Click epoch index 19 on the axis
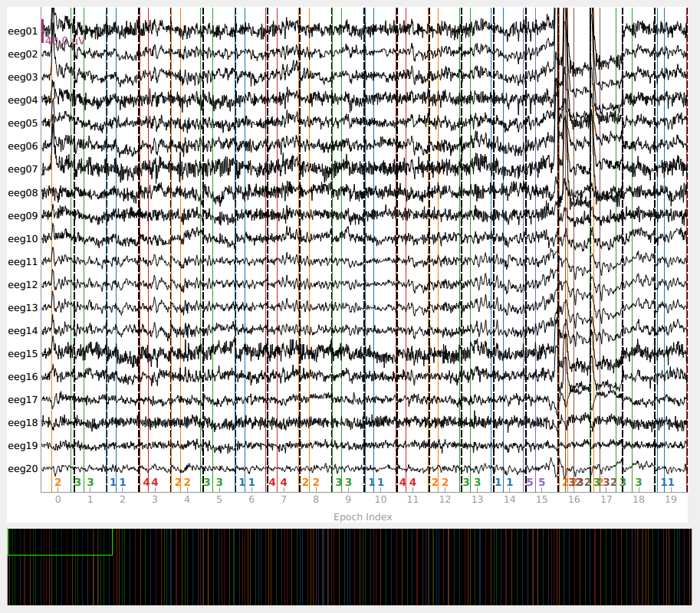The width and height of the screenshot is (700, 613). pos(671,500)
